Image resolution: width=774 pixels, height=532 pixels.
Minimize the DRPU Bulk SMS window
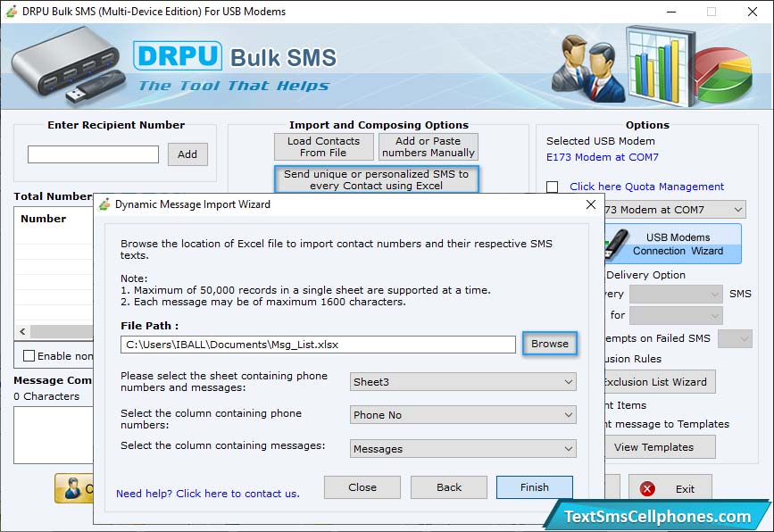(670, 12)
